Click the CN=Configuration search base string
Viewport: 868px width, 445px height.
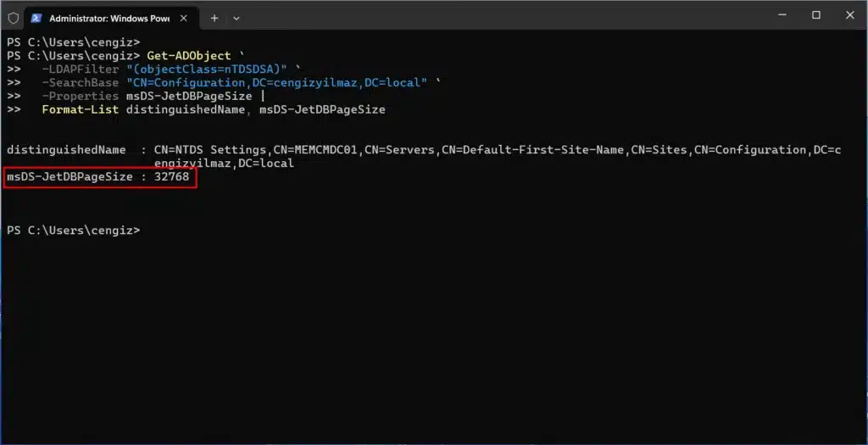click(279, 83)
